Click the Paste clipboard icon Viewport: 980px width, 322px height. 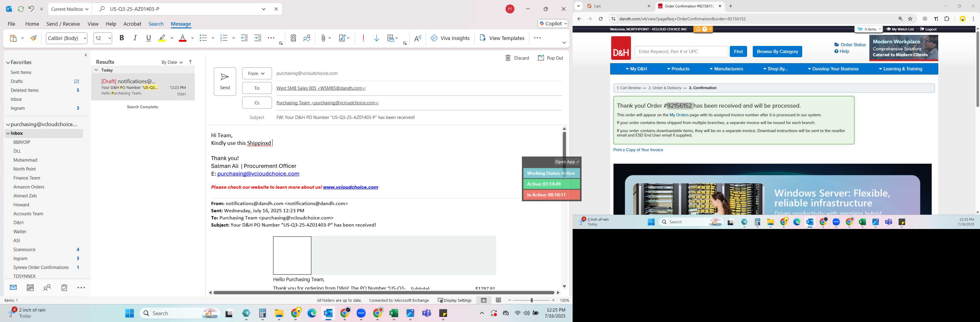point(13,38)
